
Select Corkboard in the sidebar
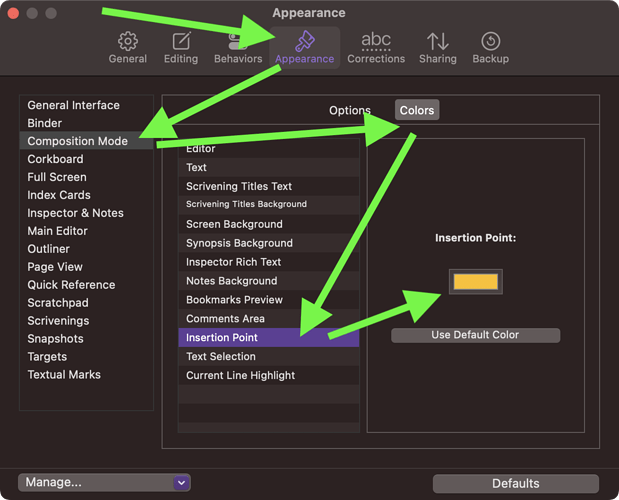(x=86, y=159)
